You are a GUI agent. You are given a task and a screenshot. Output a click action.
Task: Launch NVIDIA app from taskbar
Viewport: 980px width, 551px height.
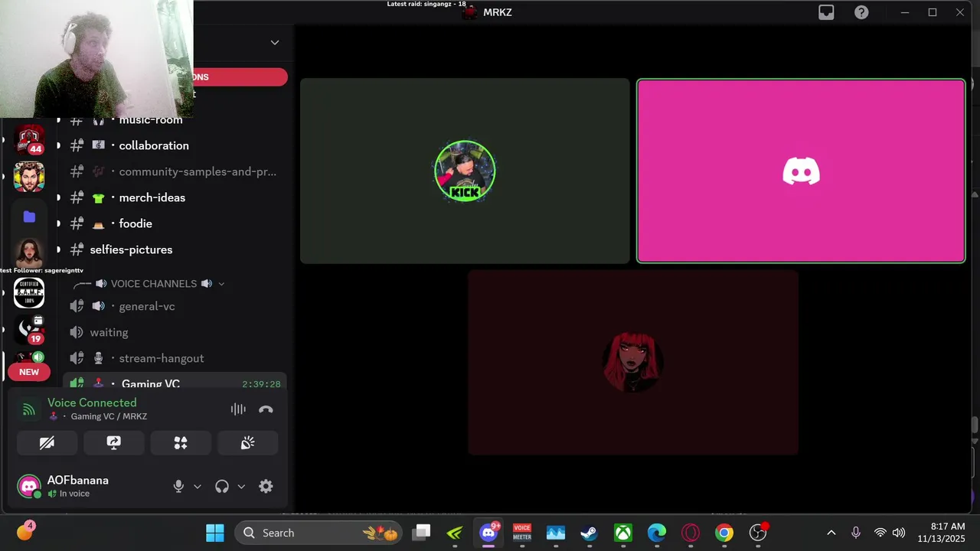(x=455, y=533)
